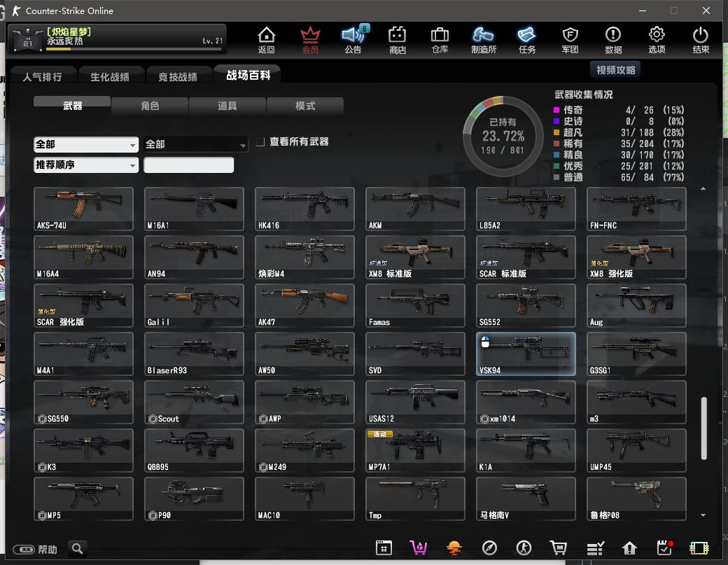The image size is (728, 565).
Task: Open the 会员 crown icon
Action: click(x=309, y=40)
